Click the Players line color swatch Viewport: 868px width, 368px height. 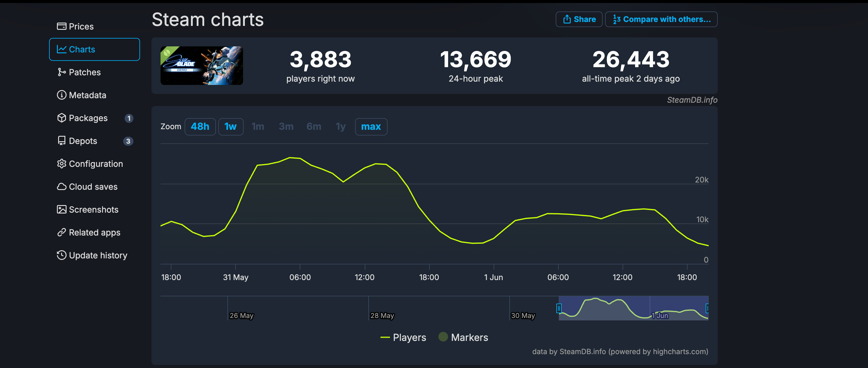coord(385,337)
